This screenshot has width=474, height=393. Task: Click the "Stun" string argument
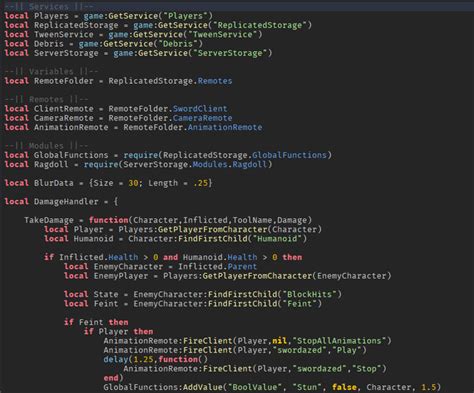307,387
